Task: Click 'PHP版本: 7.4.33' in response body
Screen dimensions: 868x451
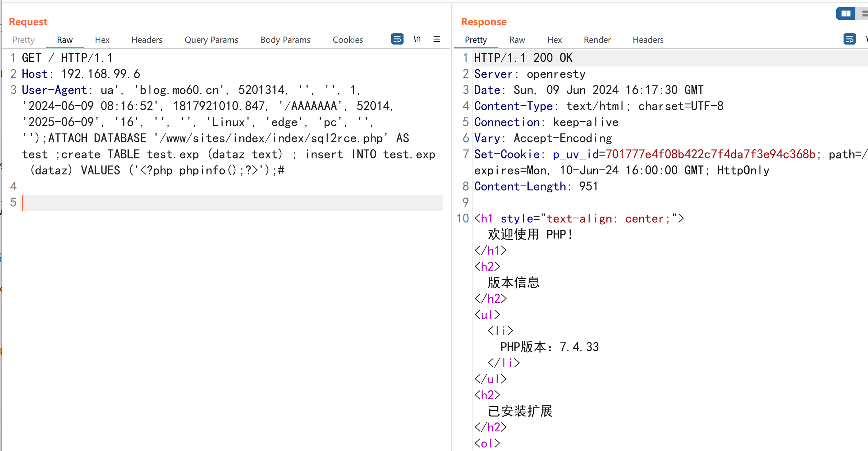Action: click(549, 347)
